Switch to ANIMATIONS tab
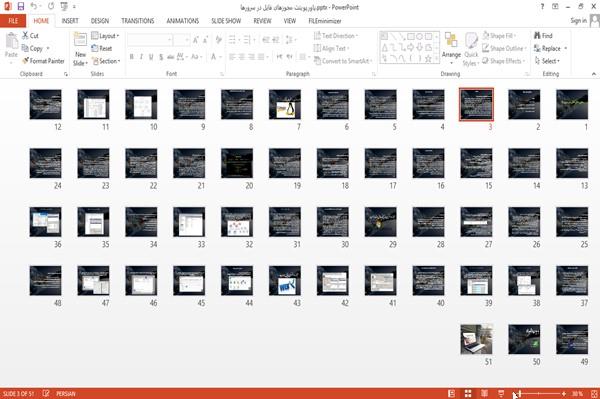 [x=183, y=21]
